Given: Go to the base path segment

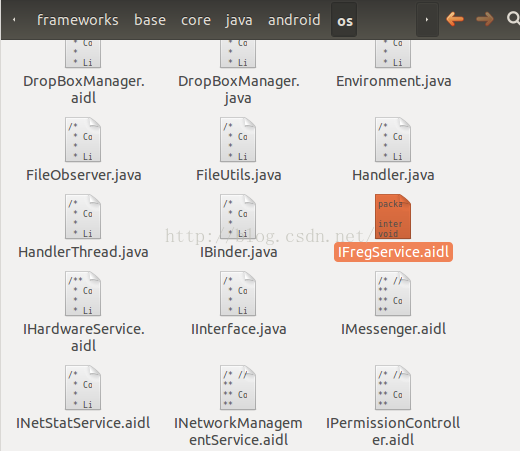Looking at the screenshot, I should click(x=150, y=20).
